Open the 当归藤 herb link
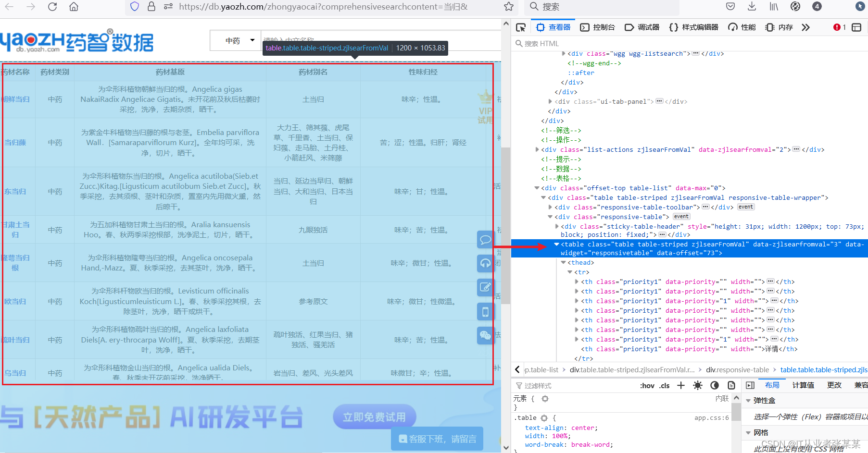This screenshot has width=868, height=453. click(15, 143)
